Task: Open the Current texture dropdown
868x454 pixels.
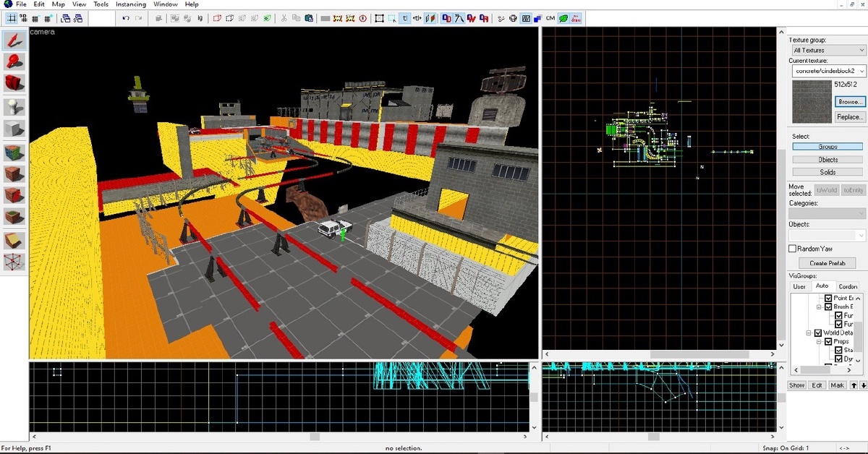Action: tap(827, 71)
